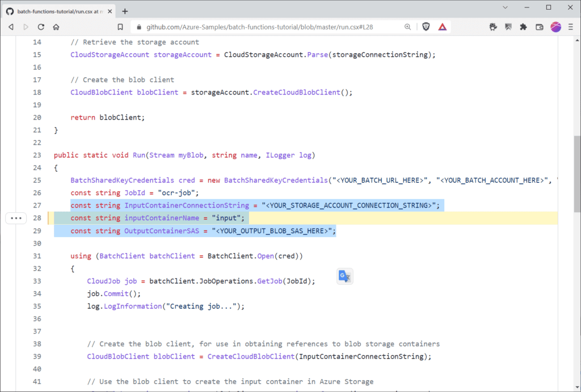Click the vertical scrollbar thumb
Screen dimensions: 581x392
(577, 174)
